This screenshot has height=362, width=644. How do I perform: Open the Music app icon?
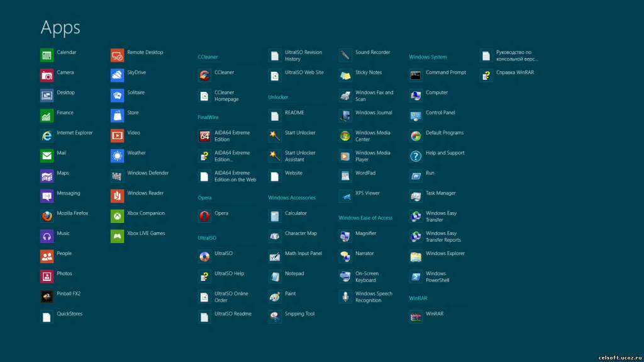[x=47, y=236]
